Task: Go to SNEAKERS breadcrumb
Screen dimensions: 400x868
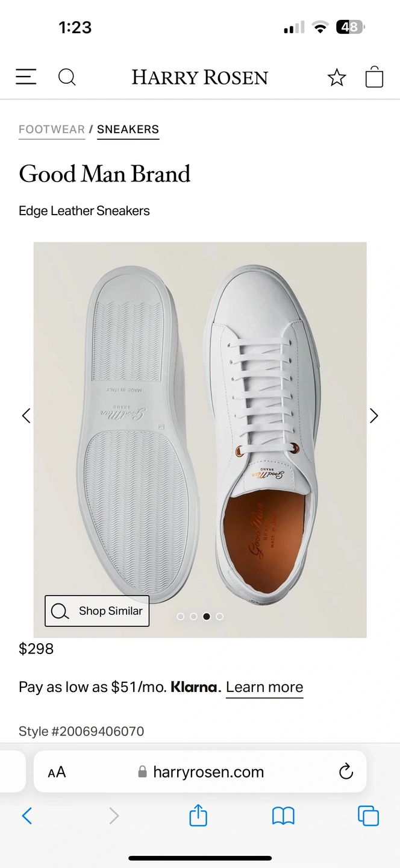Action: [x=128, y=129]
